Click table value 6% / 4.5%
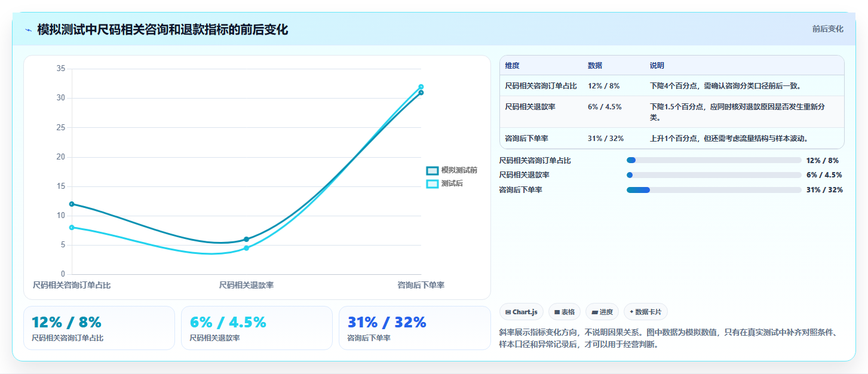 click(x=605, y=107)
